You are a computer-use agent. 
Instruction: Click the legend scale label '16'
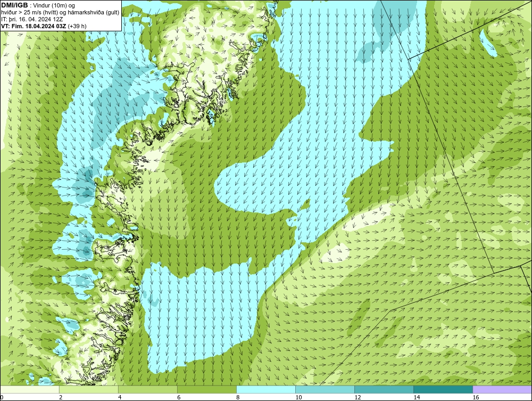tap(476, 397)
